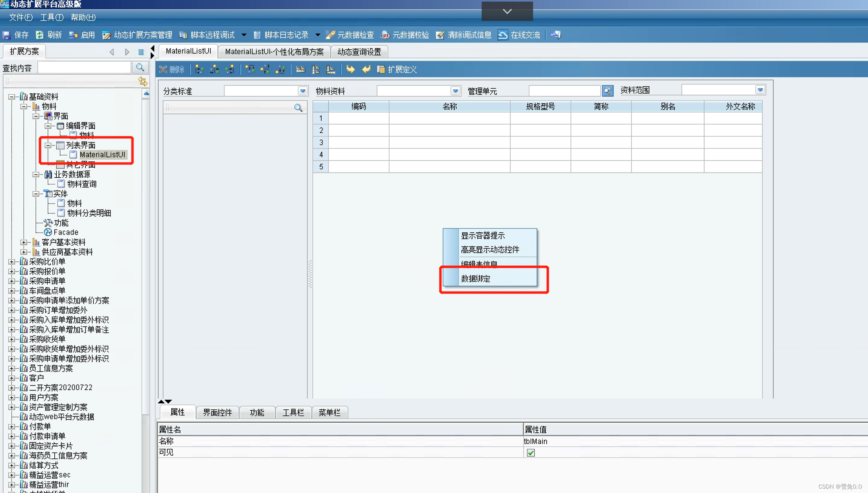Open the 脚本远程调试 dropdown arrow
The width and height of the screenshot is (868, 493).
[x=244, y=35]
